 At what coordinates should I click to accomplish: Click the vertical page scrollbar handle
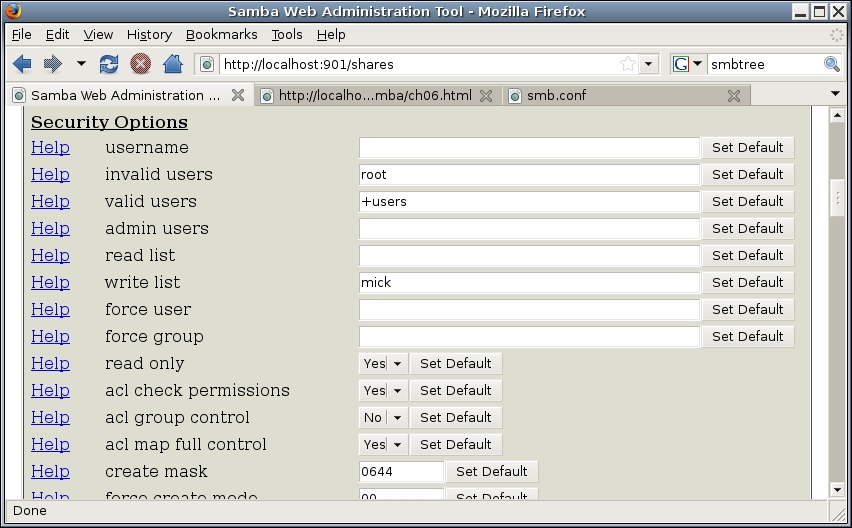[837, 197]
